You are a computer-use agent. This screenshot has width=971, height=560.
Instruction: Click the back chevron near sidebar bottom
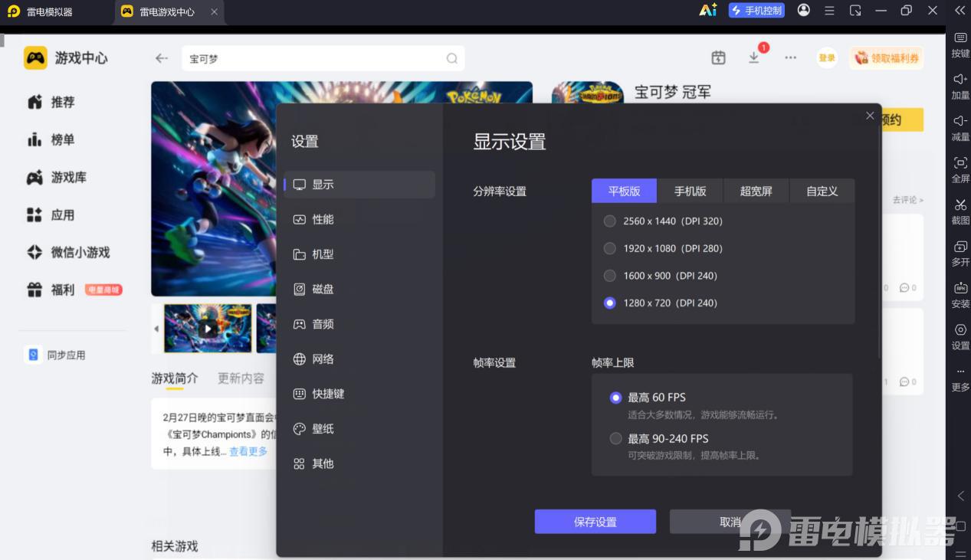coord(960,496)
